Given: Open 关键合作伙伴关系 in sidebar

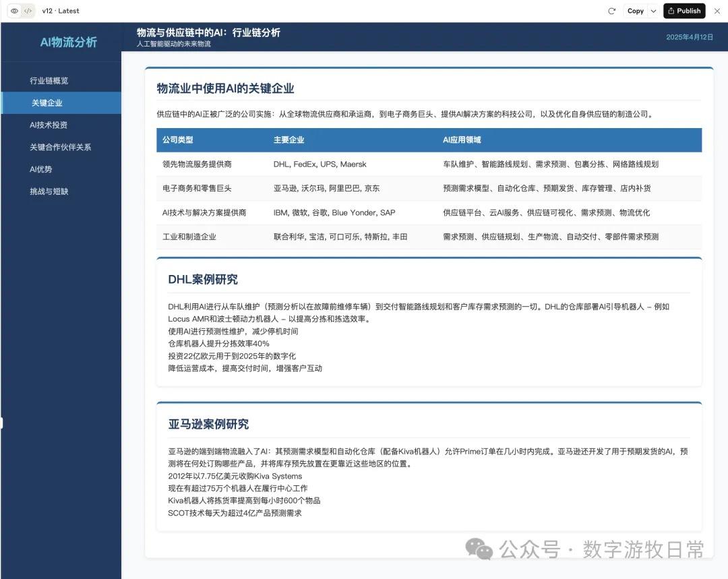Looking at the screenshot, I should coord(60,147).
